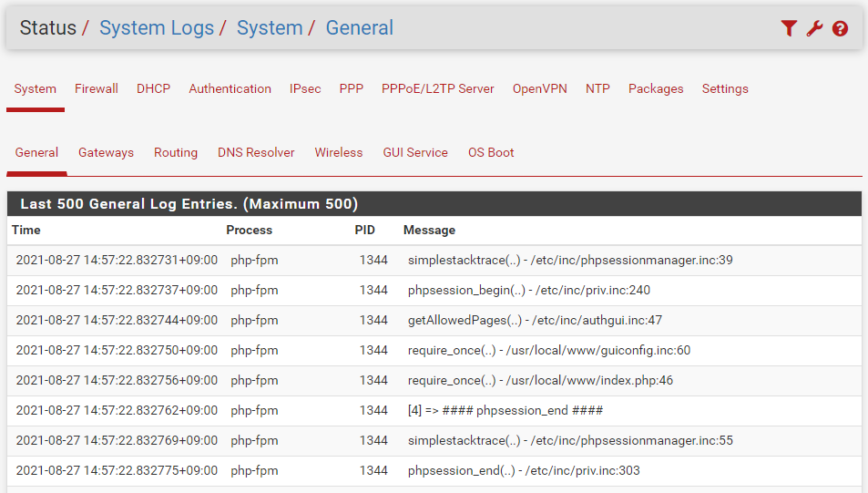Open the Authentication tab
Viewport: 868px width, 493px height.
(230, 88)
